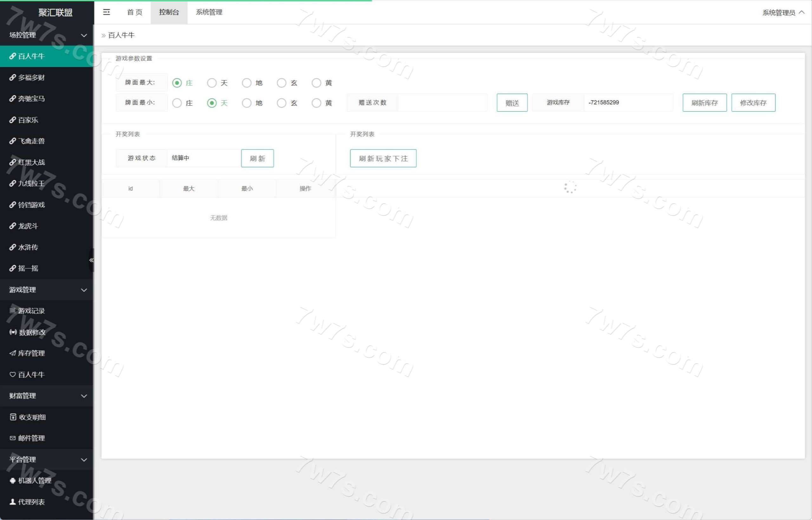Click the hamburger menu toggle icon
The width and height of the screenshot is (812, 520).
tap(107, 12)
